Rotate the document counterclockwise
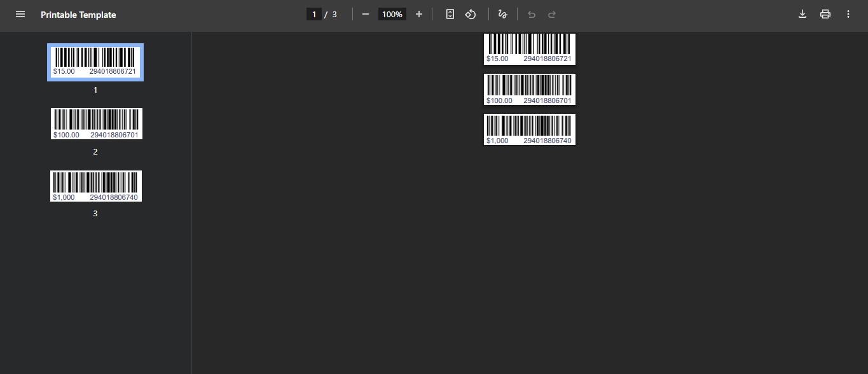This screenshot has height=374, width=868. pos(471,14)
